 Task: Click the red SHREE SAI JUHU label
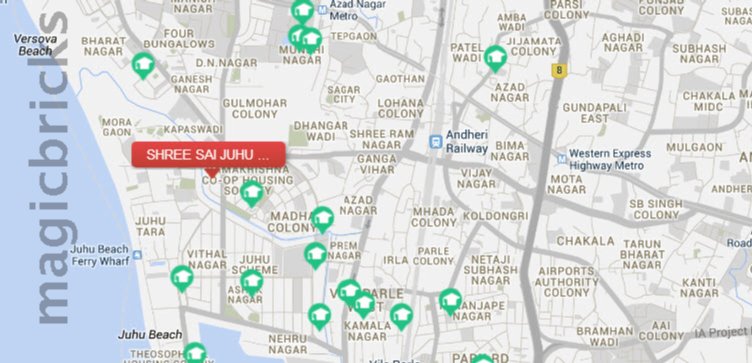[209, 154]
